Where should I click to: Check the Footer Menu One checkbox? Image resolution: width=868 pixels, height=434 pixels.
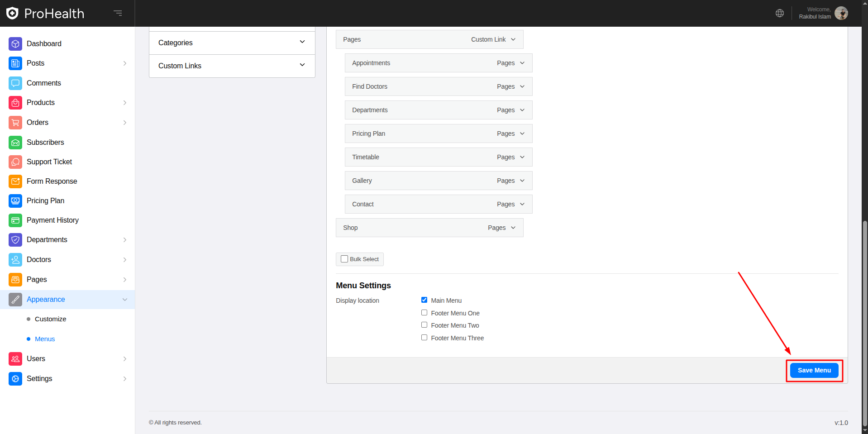pyautogui.click(x=424, y=313)
